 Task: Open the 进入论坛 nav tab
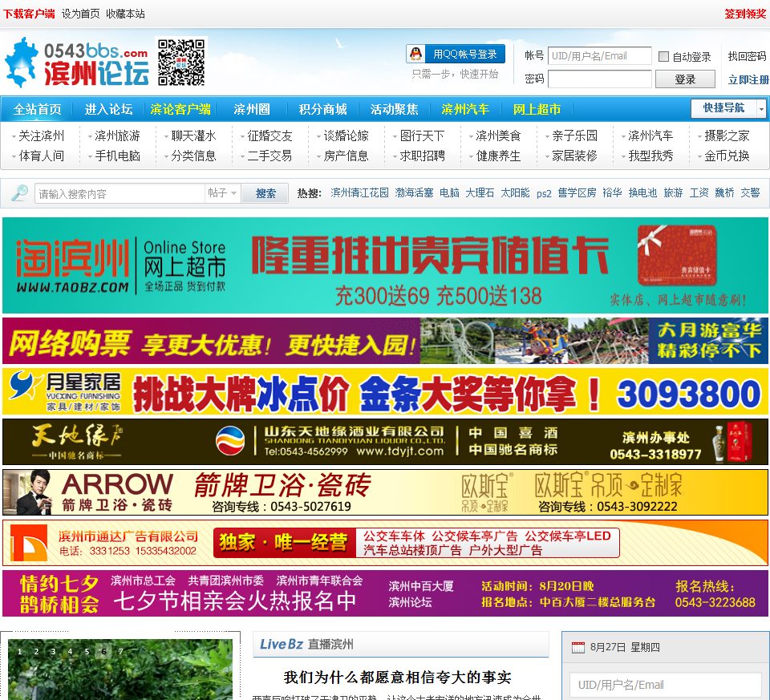coord(108,109)
